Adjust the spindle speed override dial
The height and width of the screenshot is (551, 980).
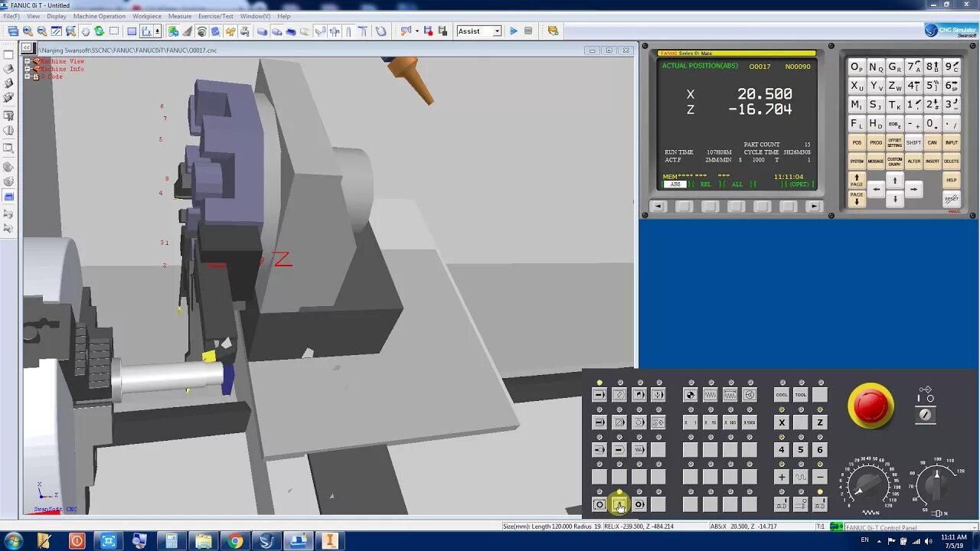[x=936, y=484]
